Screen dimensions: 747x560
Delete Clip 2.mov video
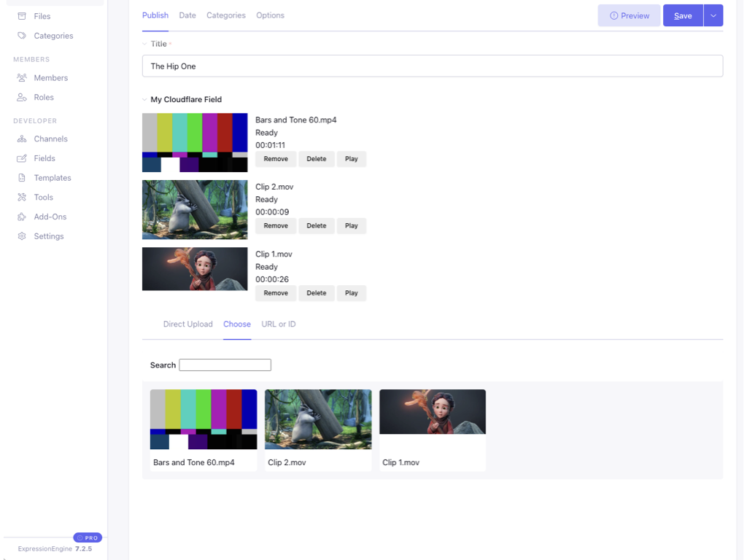point(317,226)
